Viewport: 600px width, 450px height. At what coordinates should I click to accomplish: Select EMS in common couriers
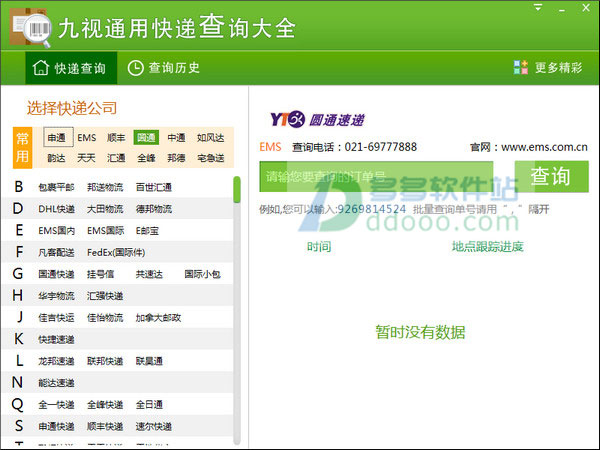87,138
